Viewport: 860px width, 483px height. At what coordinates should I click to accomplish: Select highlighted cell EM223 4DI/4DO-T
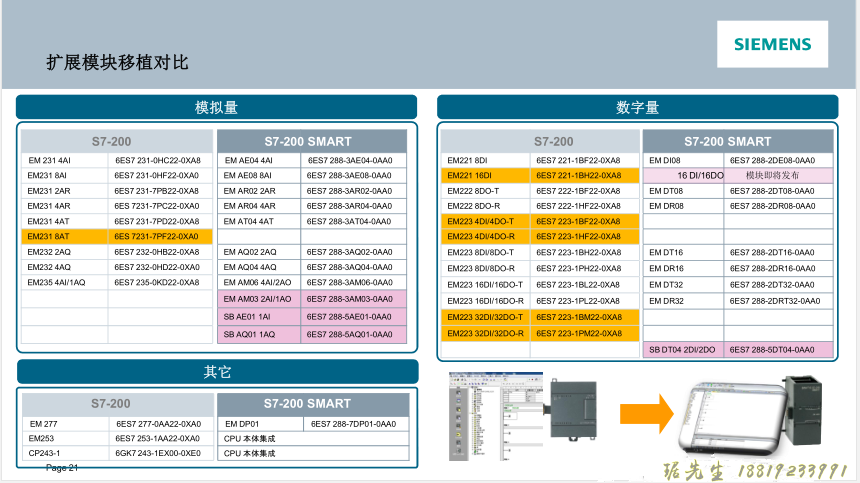[485, 221]
